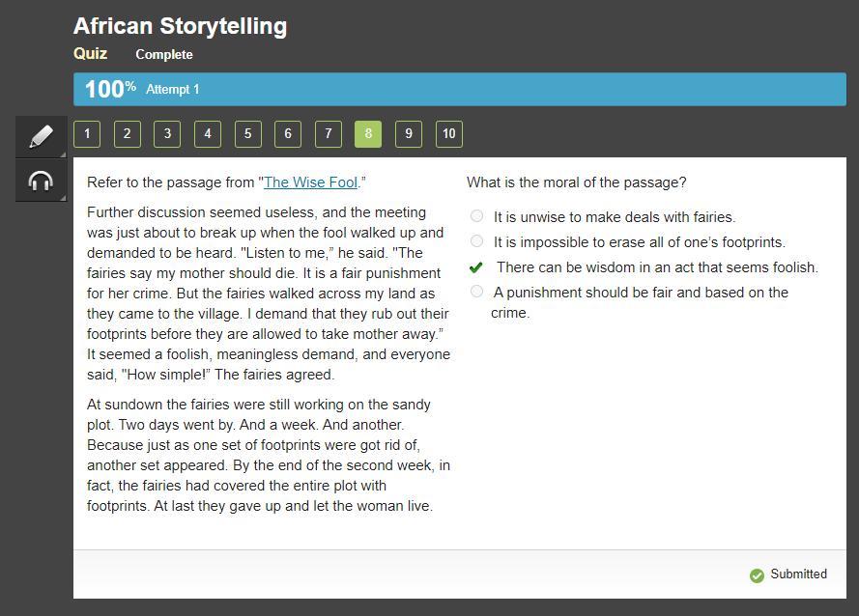Select highlighted question 8 button
859x616 pixels.
point(368,134)
